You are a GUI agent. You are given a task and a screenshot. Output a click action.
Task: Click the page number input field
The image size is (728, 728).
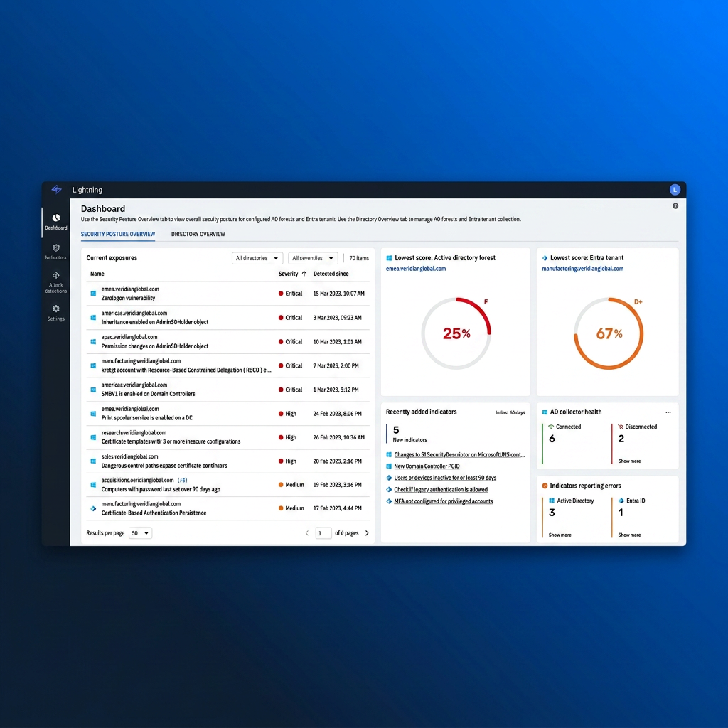(323, 532)
